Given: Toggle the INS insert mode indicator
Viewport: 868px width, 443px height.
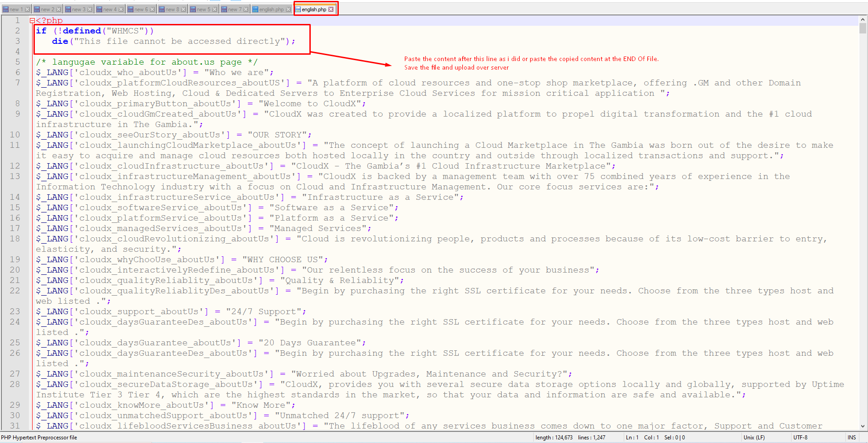Looking at the screenshot, I should tap(852, 438).
